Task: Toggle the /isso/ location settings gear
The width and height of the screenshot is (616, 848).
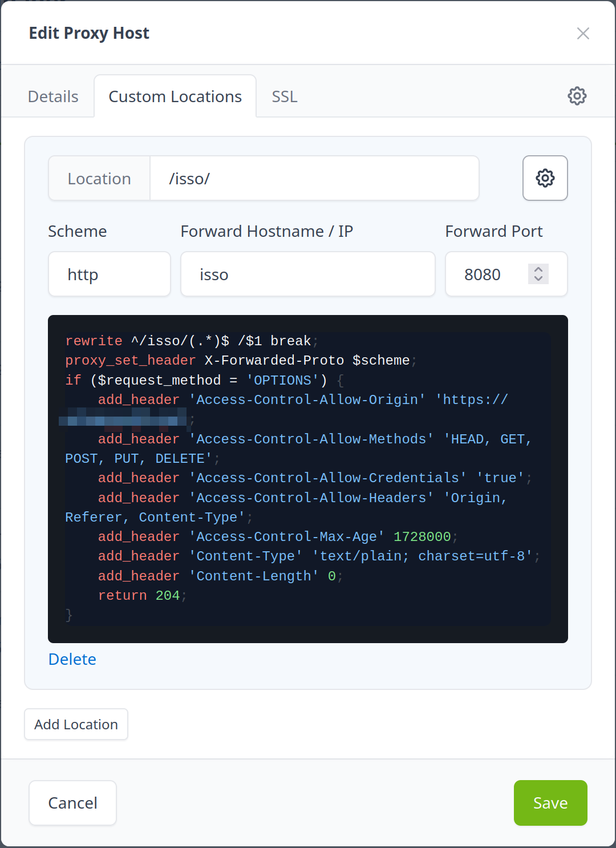Action: pyautogui.click(x=545, y=178)
